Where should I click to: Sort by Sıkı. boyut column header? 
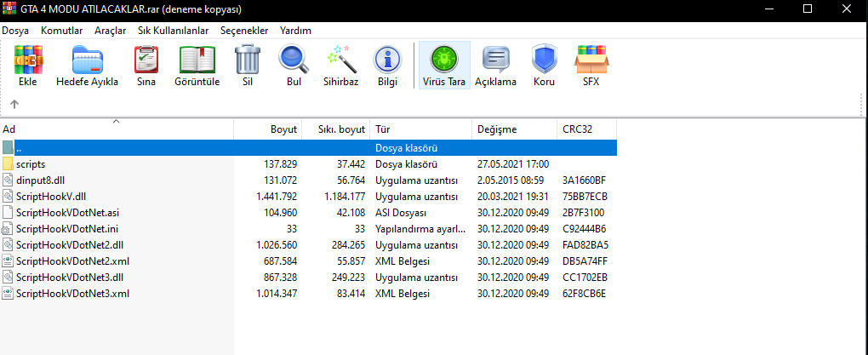pyautogui.click(x=336, y=129)
